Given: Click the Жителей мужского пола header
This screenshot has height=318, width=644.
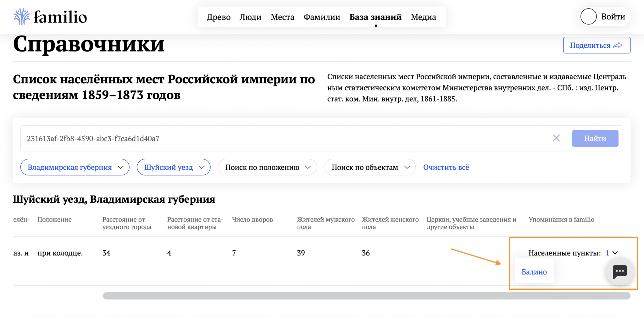Looking at the screenshot, I should (x=325, y=223).
